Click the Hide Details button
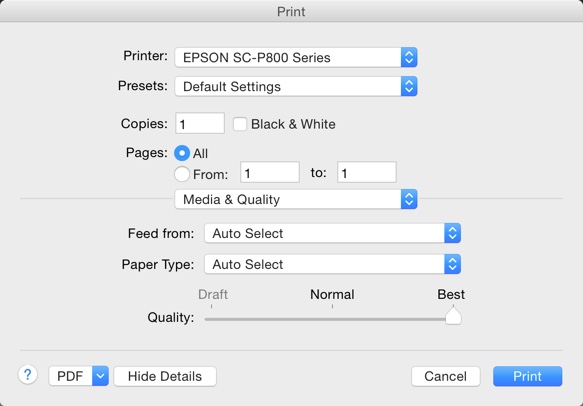 (x=165, y=376)
